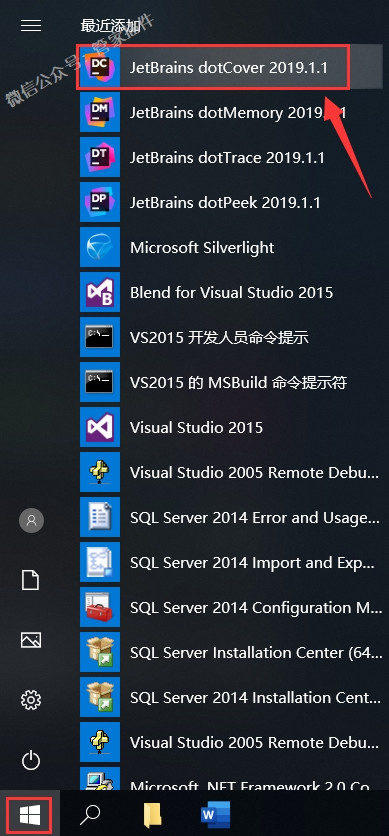Select SQL Server 2014 Configuration M... label
The width and height of the screenshot is (389, 836).
256,608
